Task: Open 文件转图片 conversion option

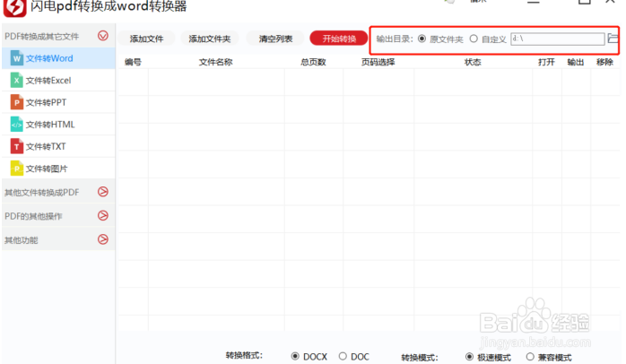Action: [58, 169]
